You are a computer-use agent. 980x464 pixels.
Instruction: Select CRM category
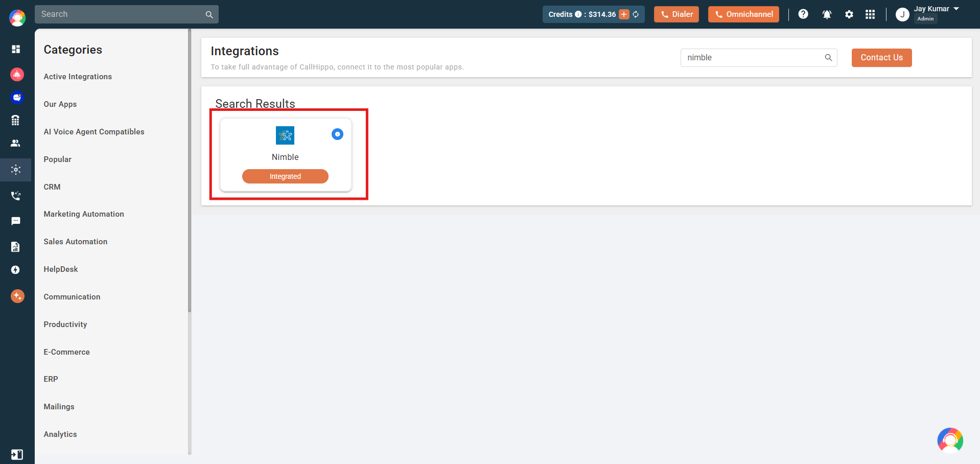pyautogui.click(x=52, y=187)
